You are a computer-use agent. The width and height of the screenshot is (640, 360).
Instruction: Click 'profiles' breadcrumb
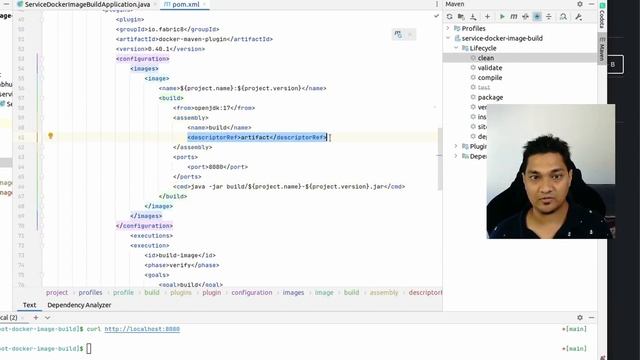pos(90,292)
